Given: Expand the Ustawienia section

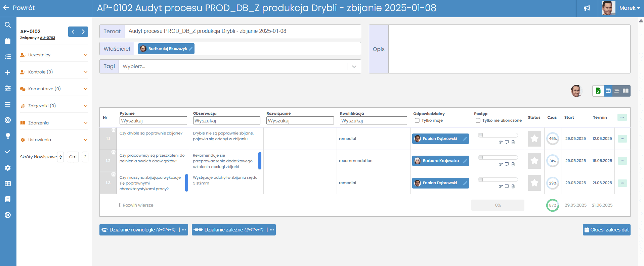Looking at the screenshot, I should pos(54,140).
